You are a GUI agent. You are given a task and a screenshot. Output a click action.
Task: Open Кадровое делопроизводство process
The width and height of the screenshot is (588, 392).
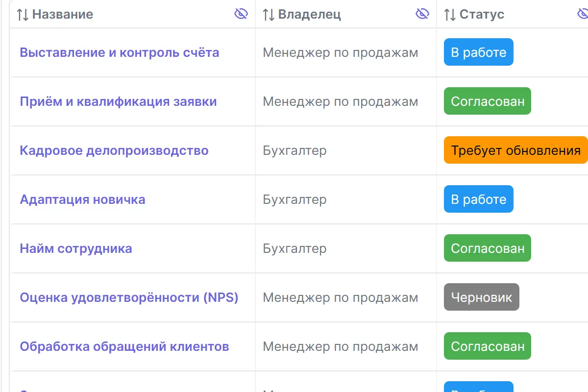(x=114, y=150)
